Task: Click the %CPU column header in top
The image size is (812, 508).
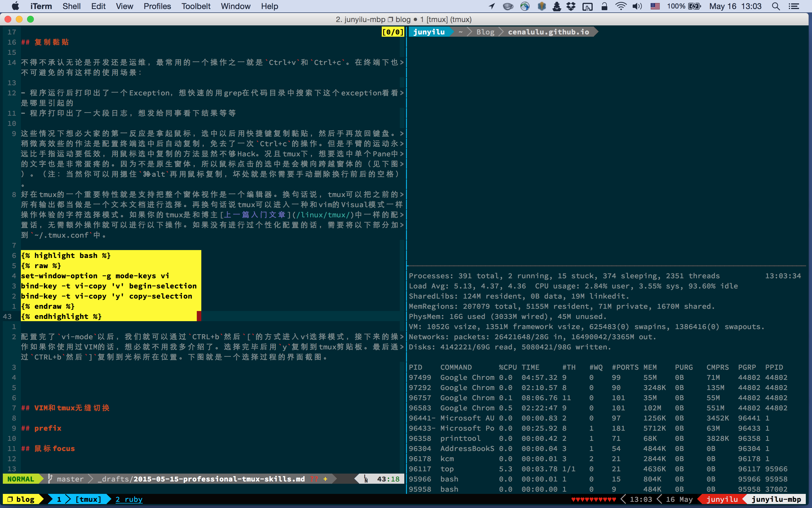Action: pos(507,367)
